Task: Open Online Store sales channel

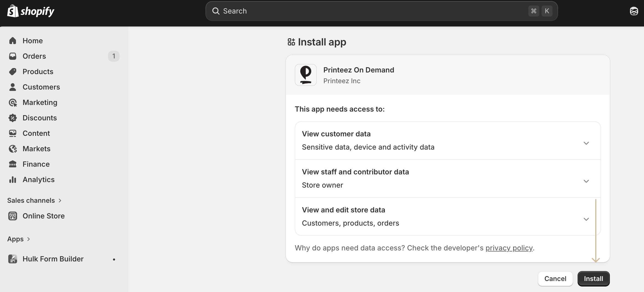Action: 64,216
